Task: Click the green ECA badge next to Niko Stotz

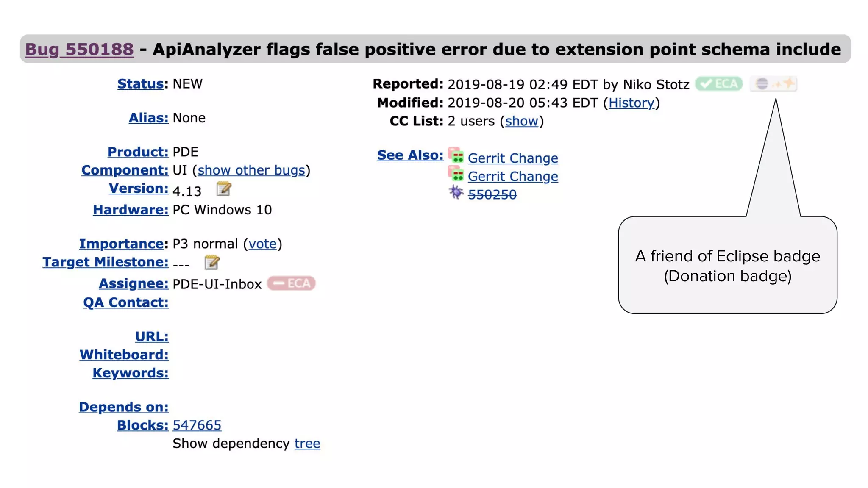Action: pyautogui.click(x=719, y=84)
